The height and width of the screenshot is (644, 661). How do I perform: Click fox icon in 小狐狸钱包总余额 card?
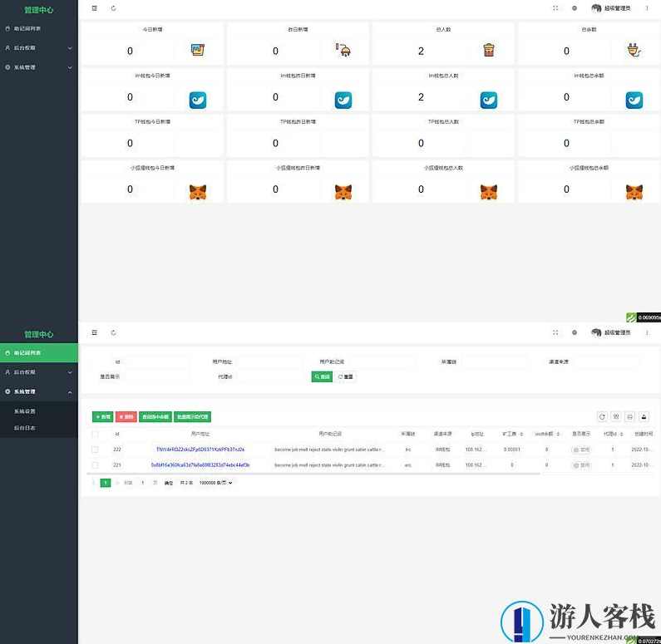point(634,192)
